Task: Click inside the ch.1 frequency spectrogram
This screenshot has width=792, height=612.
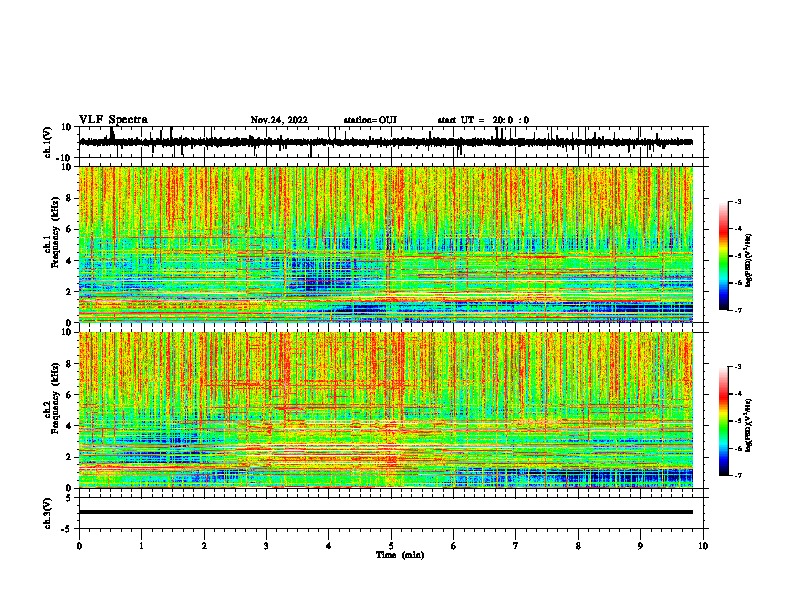Action: [x=386, y=244]
